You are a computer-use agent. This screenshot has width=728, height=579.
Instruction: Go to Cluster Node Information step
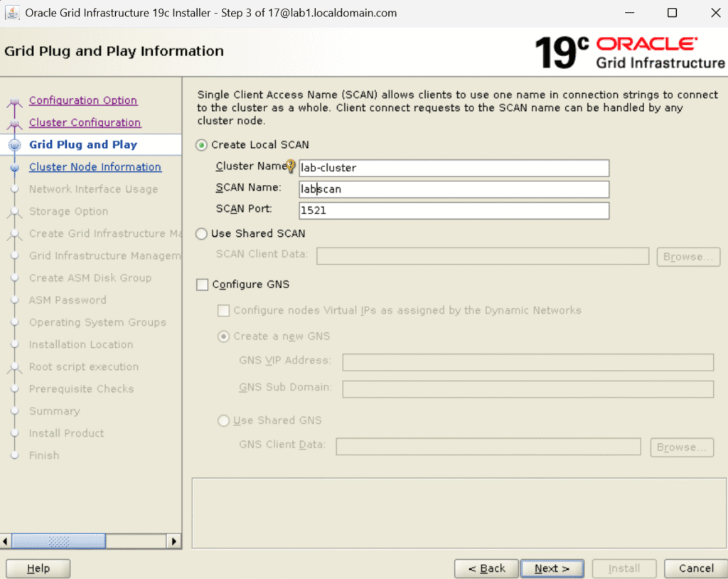coord(95,167)
